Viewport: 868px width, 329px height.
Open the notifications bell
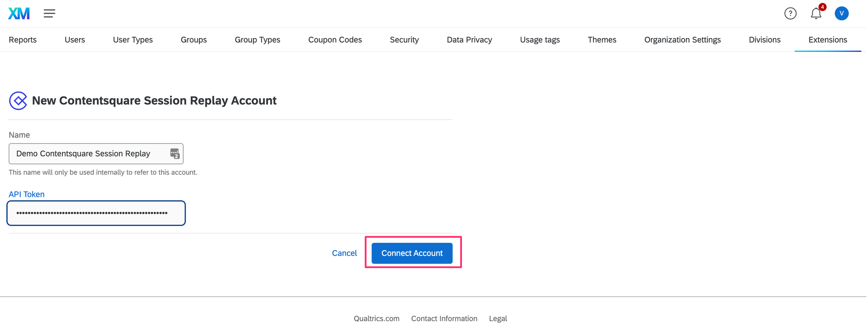click(x=816, y=13)
